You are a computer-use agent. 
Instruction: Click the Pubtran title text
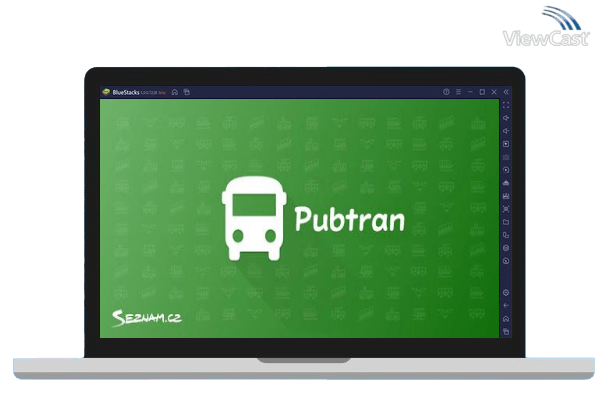click(x=349, y=220)
